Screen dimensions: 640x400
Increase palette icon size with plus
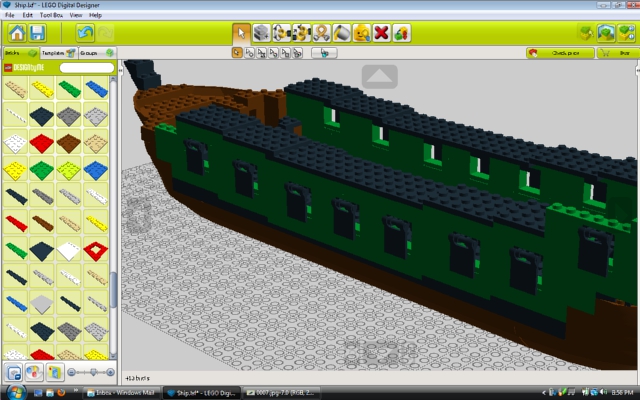[x=110, y=372]
